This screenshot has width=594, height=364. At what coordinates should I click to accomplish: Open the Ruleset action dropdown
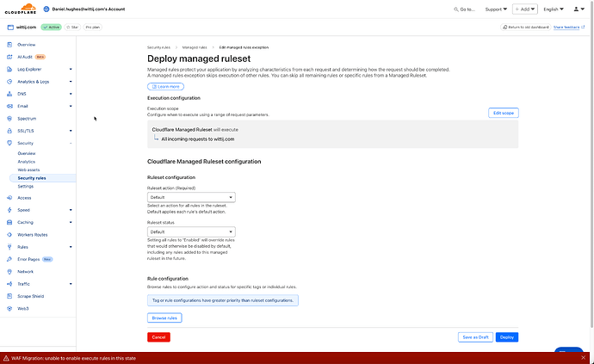191,197
